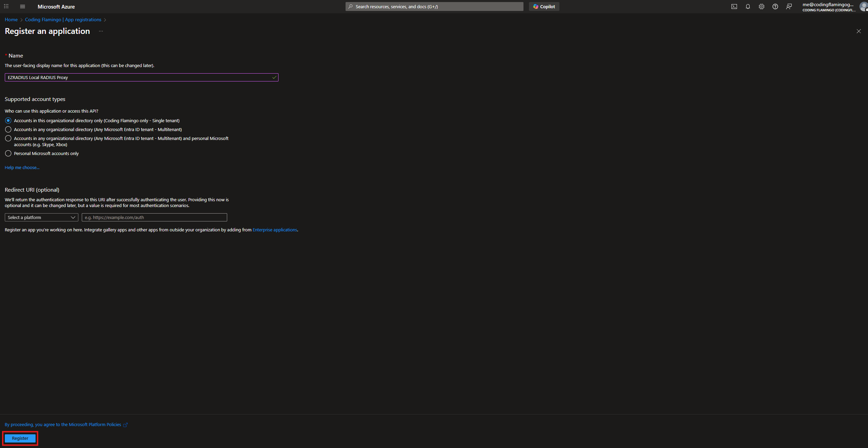Close the Register an application pane
The image size is (868, 448).
(859, 31)
